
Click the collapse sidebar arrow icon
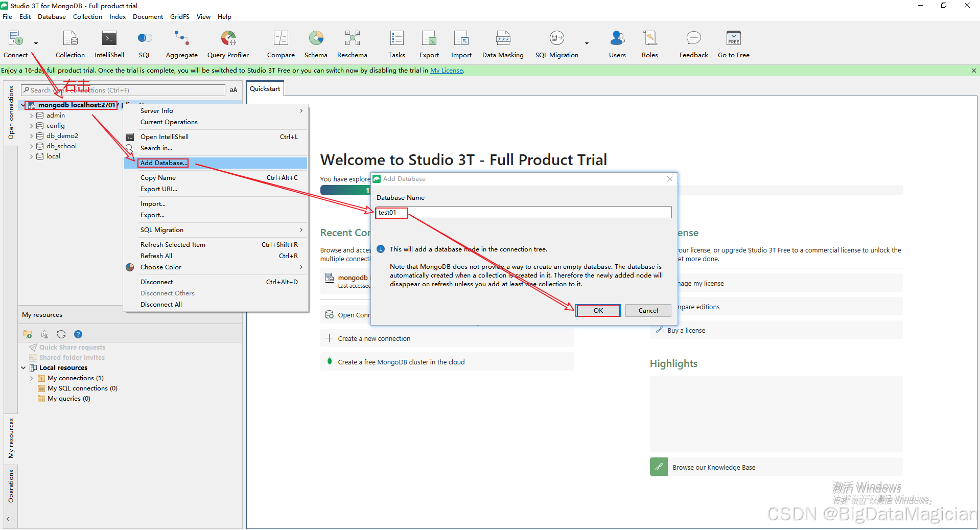[x=10, y=519]
